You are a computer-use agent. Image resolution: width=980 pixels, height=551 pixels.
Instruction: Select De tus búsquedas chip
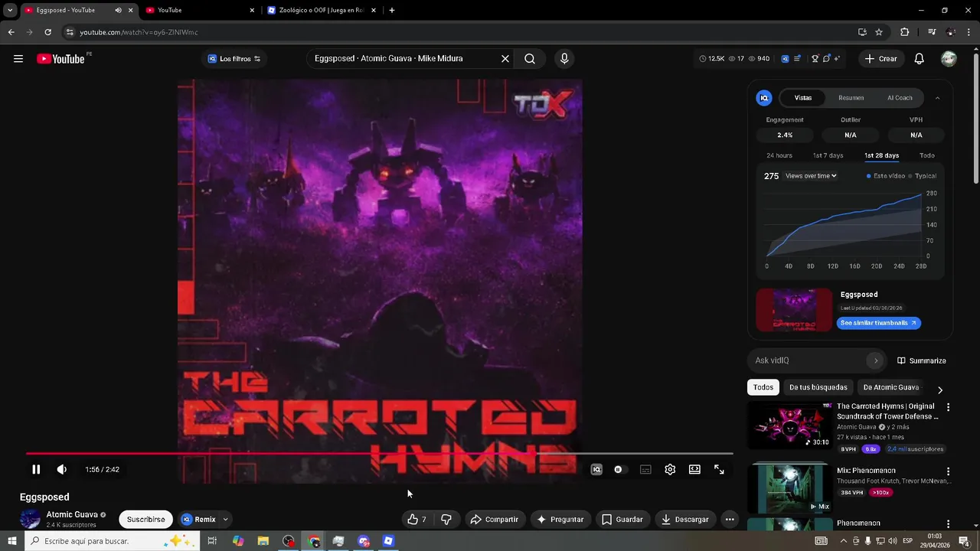pyautogui.click(x=818, y=387)
